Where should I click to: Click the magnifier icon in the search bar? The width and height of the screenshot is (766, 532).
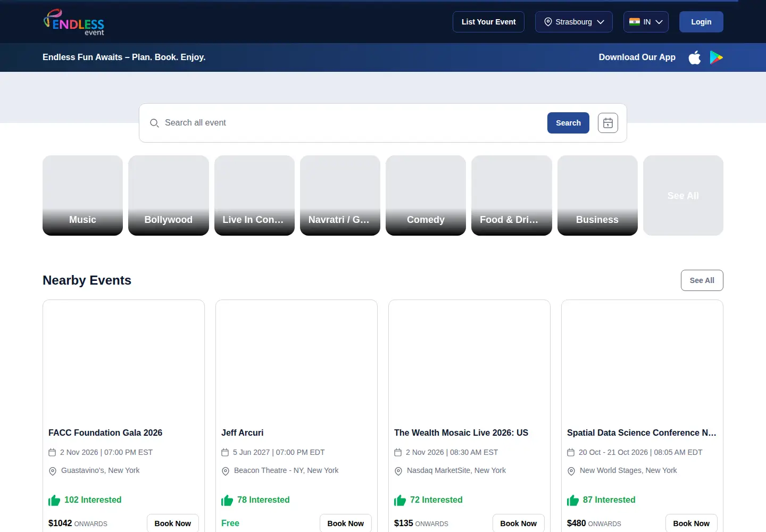(154, 123)
